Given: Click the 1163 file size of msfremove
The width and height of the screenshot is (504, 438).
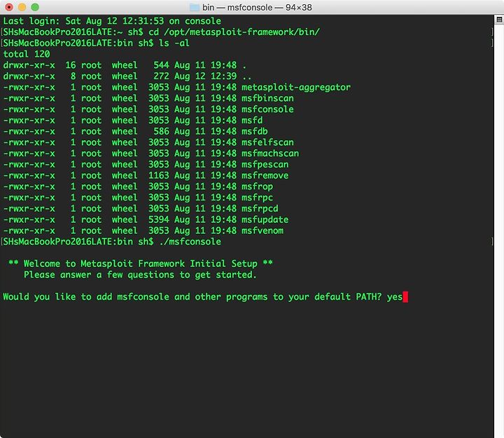Looking at the screenshot, I should pos(159,175).
